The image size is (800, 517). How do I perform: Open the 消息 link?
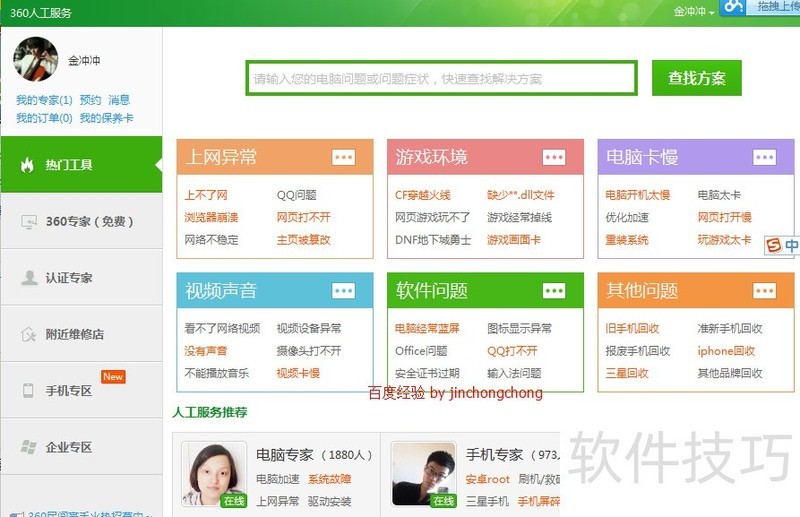[x=119, y=100]
